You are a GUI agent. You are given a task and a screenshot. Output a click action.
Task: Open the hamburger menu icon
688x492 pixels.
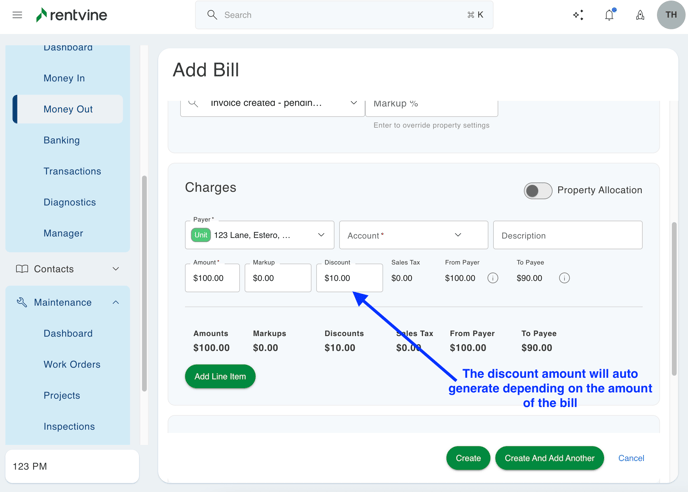click(x=17, y=15)
